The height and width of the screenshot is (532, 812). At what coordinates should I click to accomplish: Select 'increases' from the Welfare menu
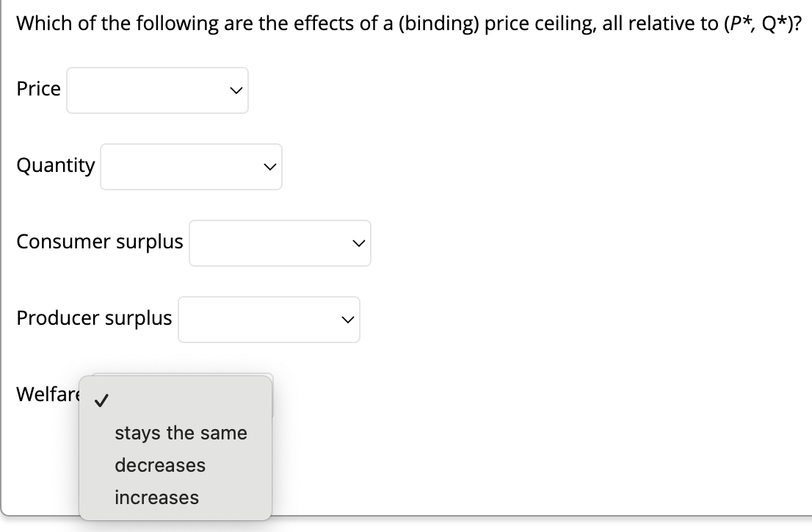pos(156,497)
